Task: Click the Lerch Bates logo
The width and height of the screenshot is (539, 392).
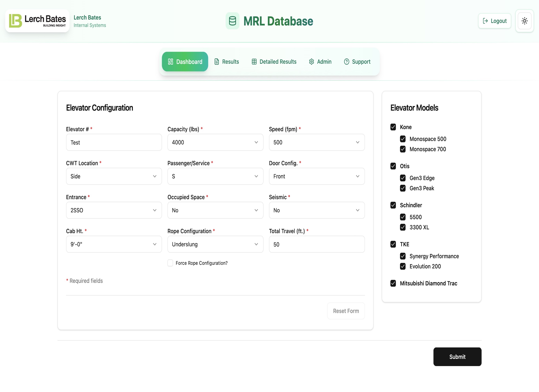Action: click(x=37, y=21)
